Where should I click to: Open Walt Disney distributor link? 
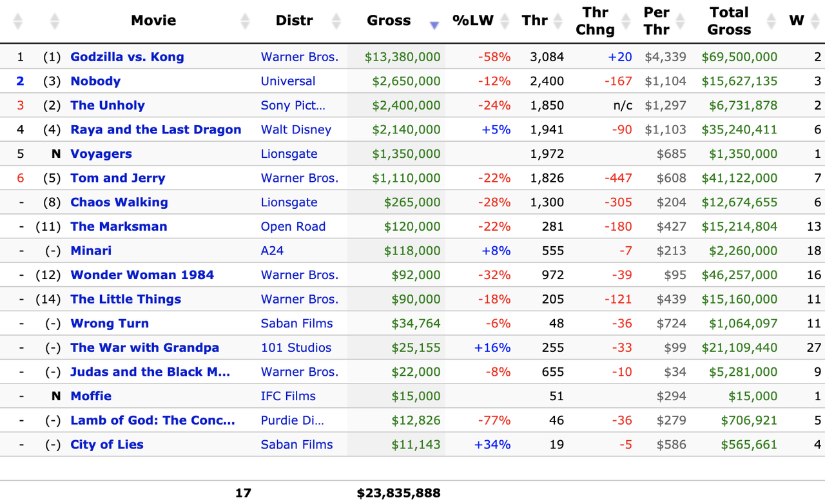click(296, 130)
